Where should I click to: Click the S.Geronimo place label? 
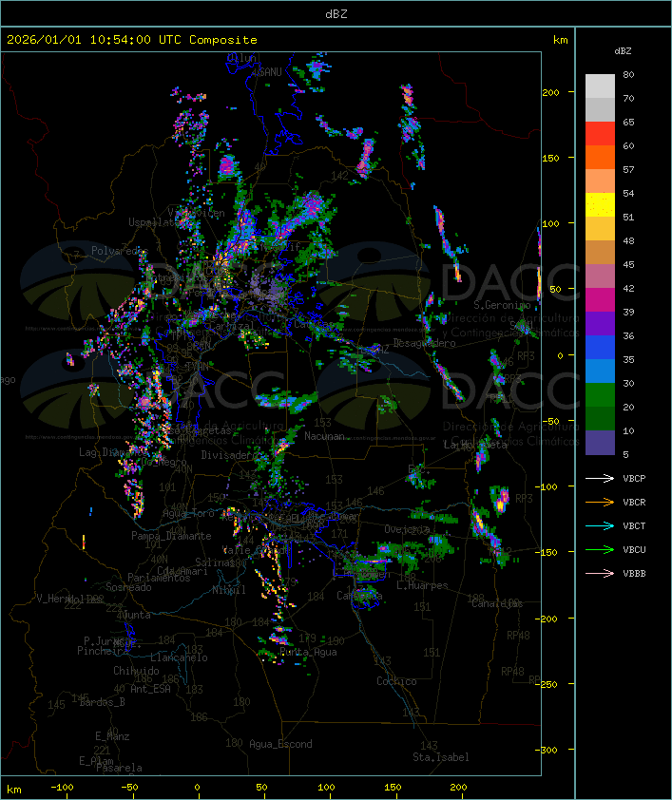click(502, 305)
